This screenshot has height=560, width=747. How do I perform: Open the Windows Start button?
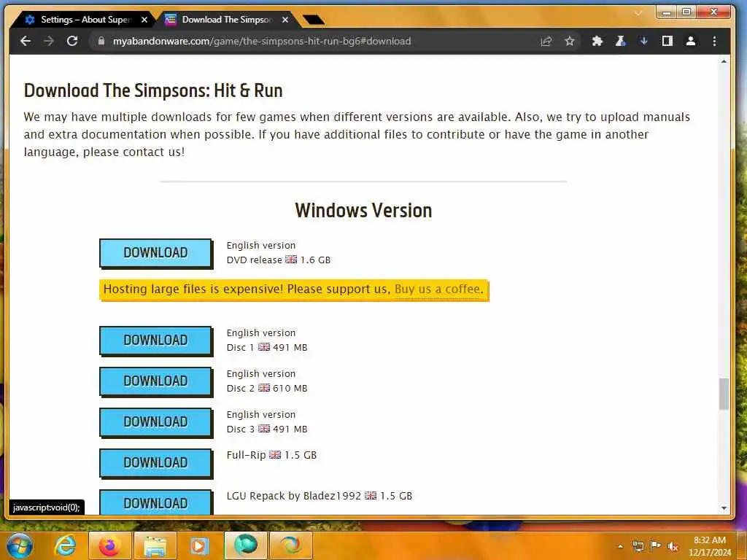pyautogui.click(x=20, y=545)
